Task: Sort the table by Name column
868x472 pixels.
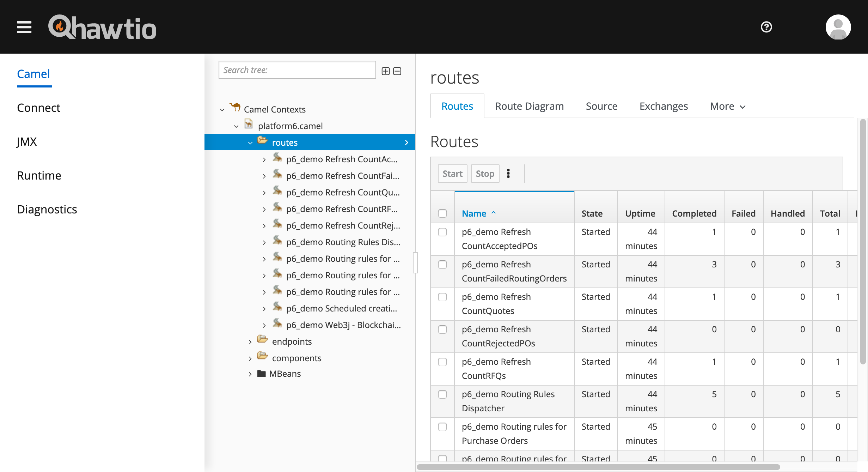Action: pyautogui.click(x=474, y=213)
